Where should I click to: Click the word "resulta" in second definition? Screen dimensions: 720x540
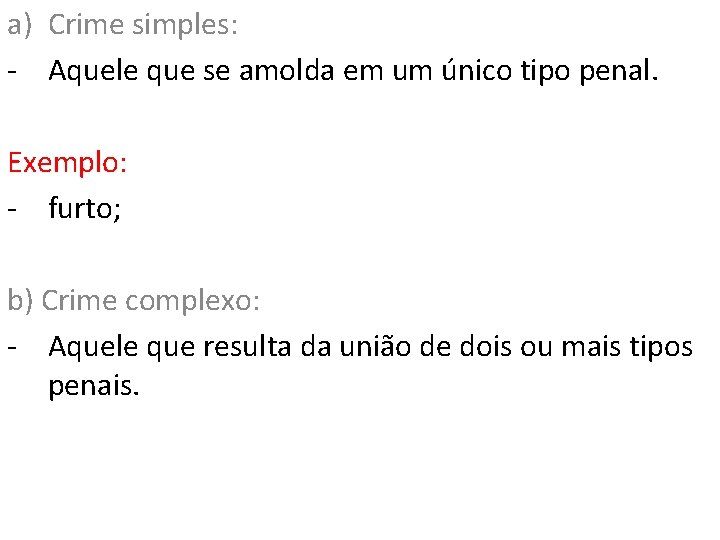pyautogui.click(x=247, y=347)
